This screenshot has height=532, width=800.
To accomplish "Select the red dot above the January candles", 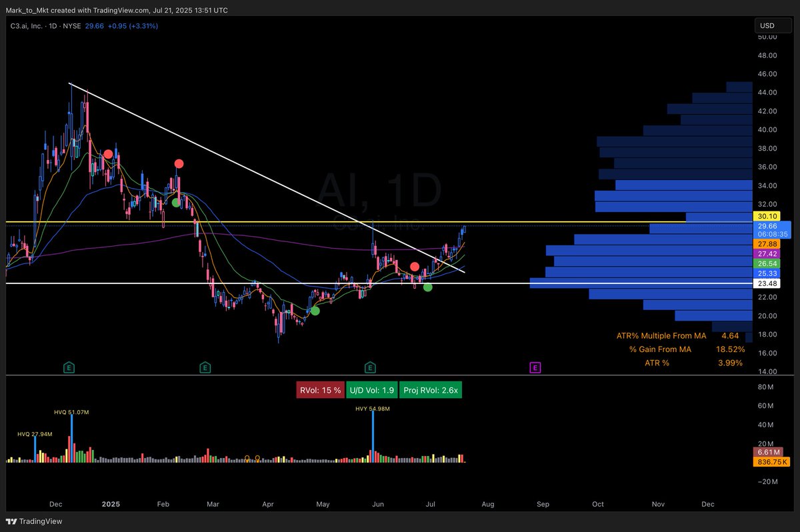I will click(x=108, y=155).
